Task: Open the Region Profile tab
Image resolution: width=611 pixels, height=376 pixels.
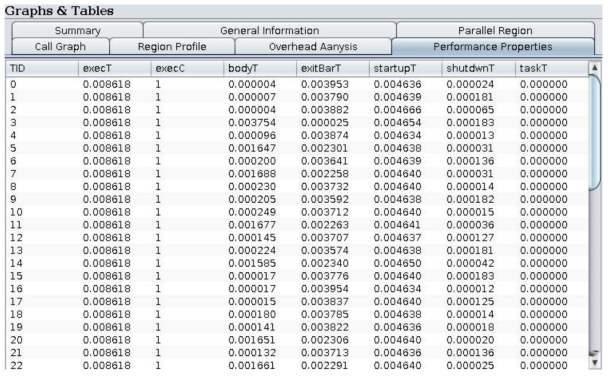Action: coord(172,47)
